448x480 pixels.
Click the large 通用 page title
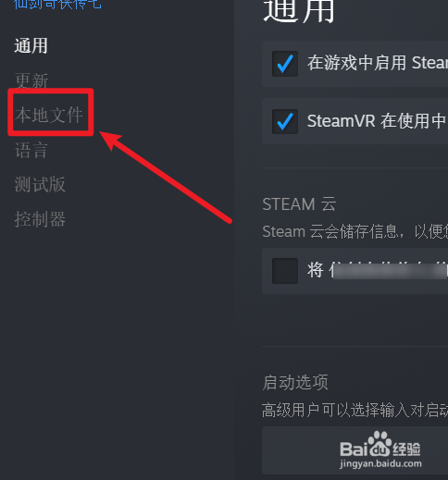pos(299,11)
